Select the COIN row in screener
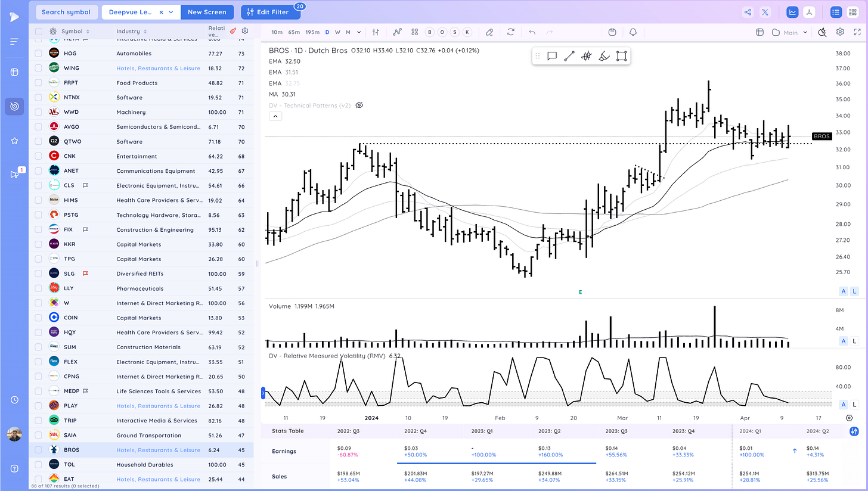This screenshot has height=491, width=868. point(142,318)
